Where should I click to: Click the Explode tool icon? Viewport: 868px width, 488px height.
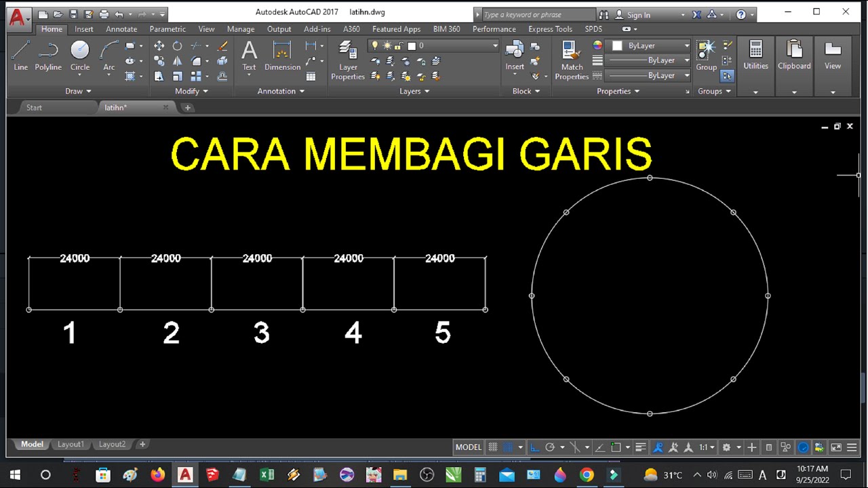click(222, 61)
